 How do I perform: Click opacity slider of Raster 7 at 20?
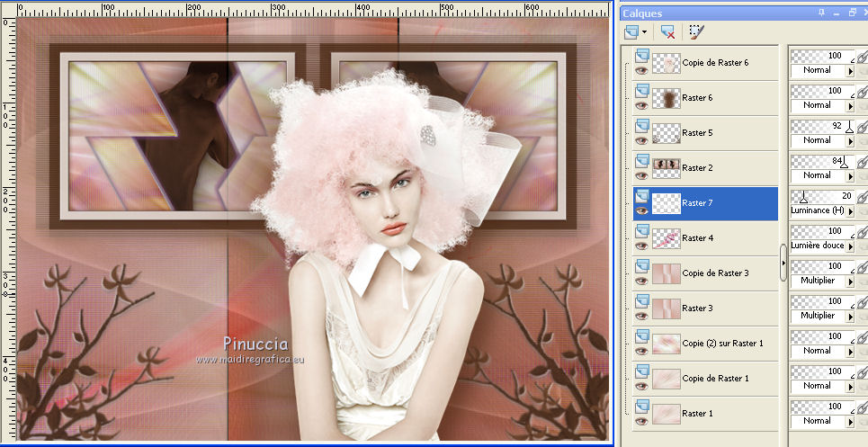point(822,196)
